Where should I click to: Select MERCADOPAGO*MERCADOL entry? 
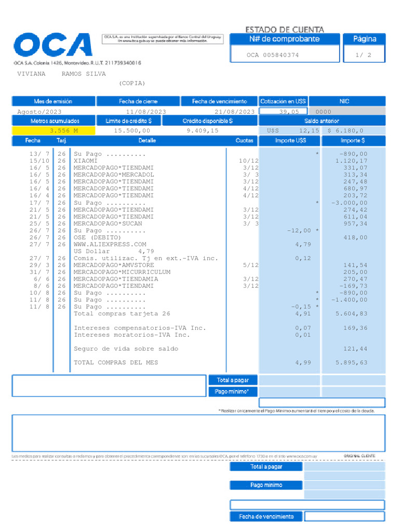click(114, 175)
